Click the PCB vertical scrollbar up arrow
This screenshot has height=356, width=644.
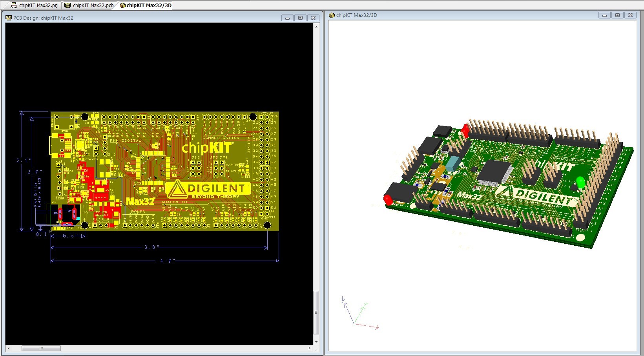tap(316, 27)
